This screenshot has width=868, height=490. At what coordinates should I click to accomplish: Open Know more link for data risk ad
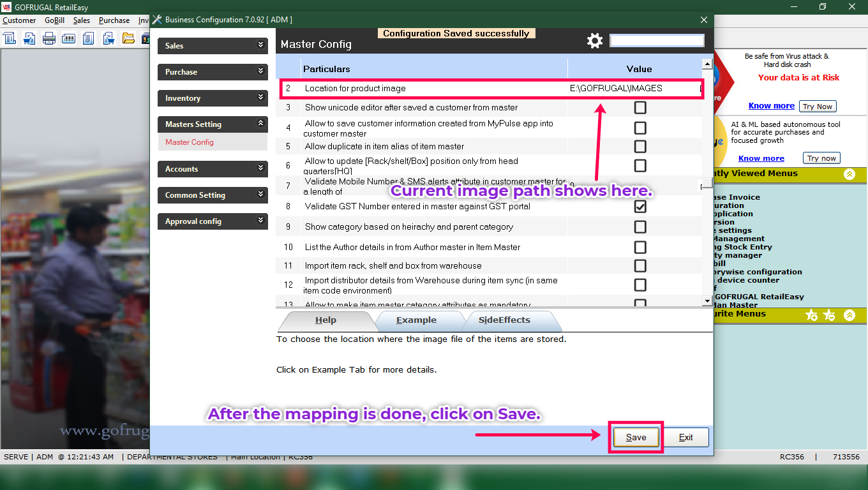tap(772, 106)
